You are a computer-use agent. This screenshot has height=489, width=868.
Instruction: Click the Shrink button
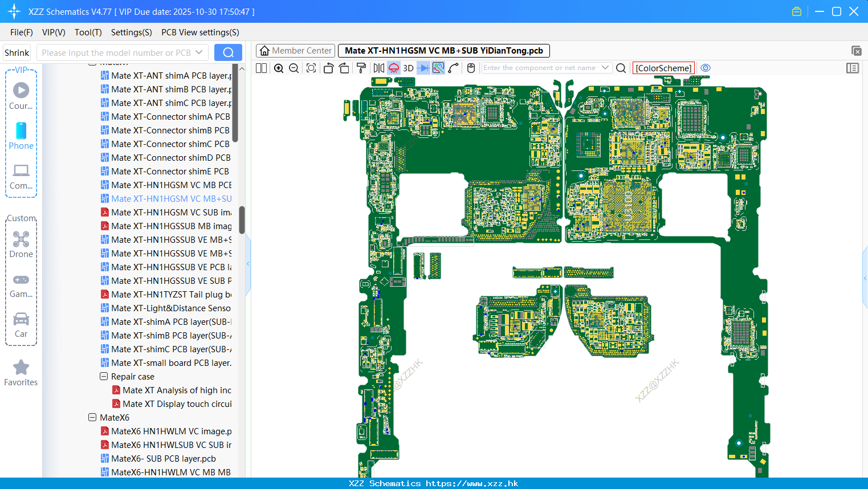coord(17,52)
